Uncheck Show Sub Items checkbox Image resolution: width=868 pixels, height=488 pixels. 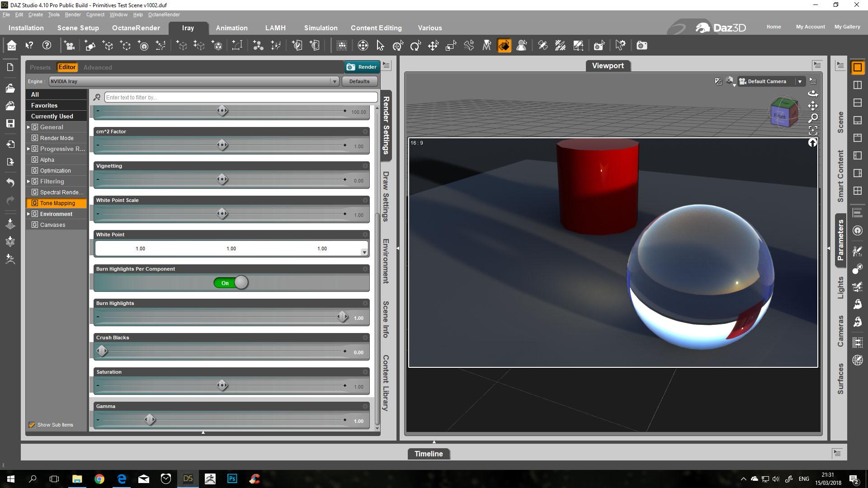[x=32, y=425]
